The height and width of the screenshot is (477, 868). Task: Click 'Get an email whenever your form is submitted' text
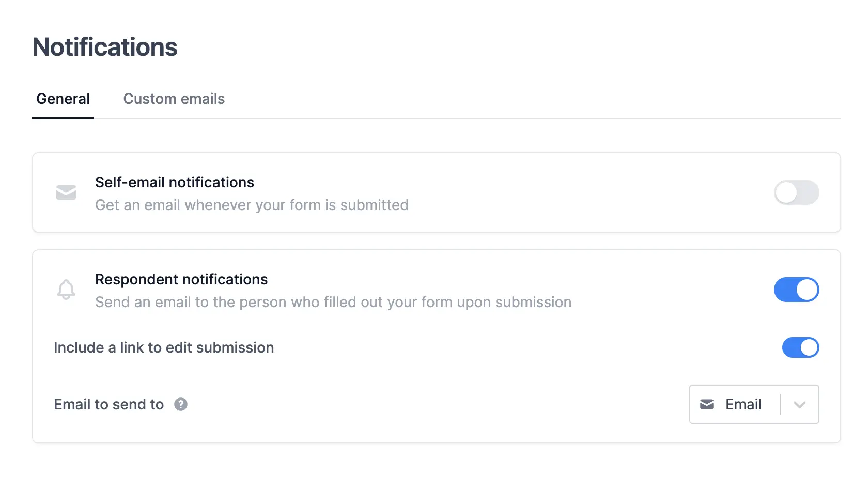click(x=252, y=205)
